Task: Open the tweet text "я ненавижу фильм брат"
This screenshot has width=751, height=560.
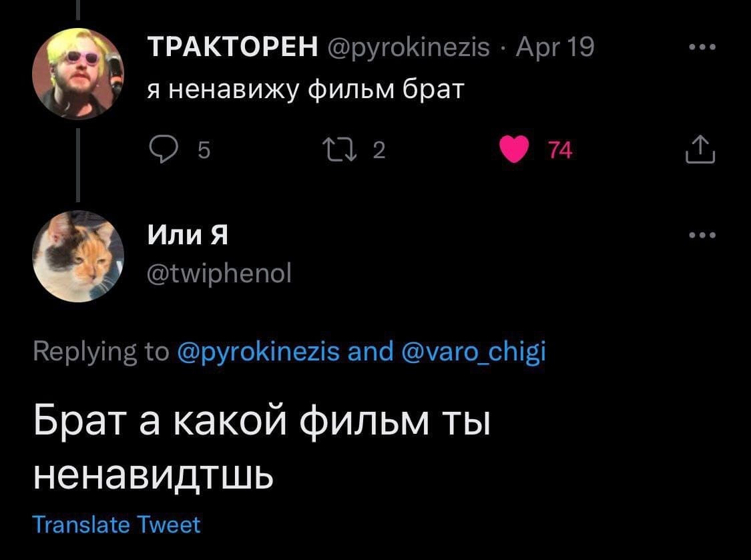Action: pyautogui.click(x=304, y=90)
